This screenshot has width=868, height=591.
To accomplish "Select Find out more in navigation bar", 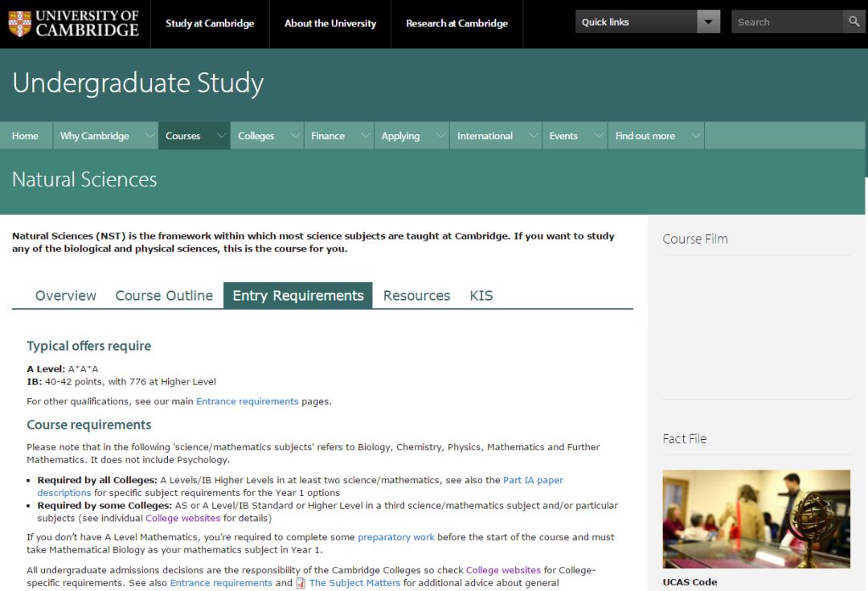I will click(x=645, y=136).
